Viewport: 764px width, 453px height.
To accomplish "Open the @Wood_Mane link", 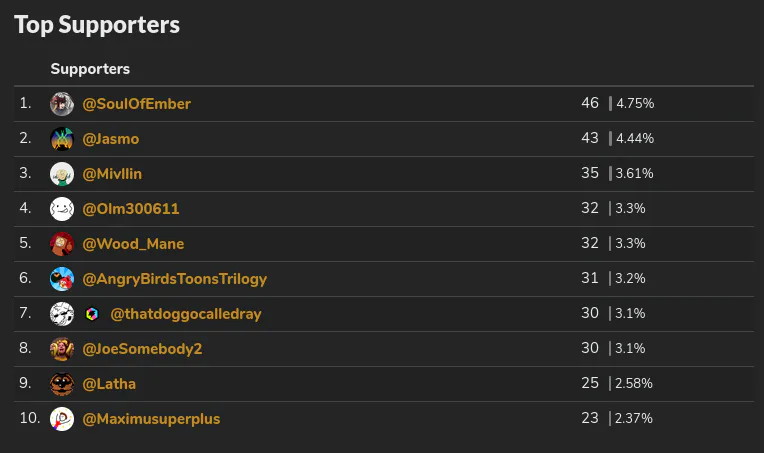I will click(133, 244).
